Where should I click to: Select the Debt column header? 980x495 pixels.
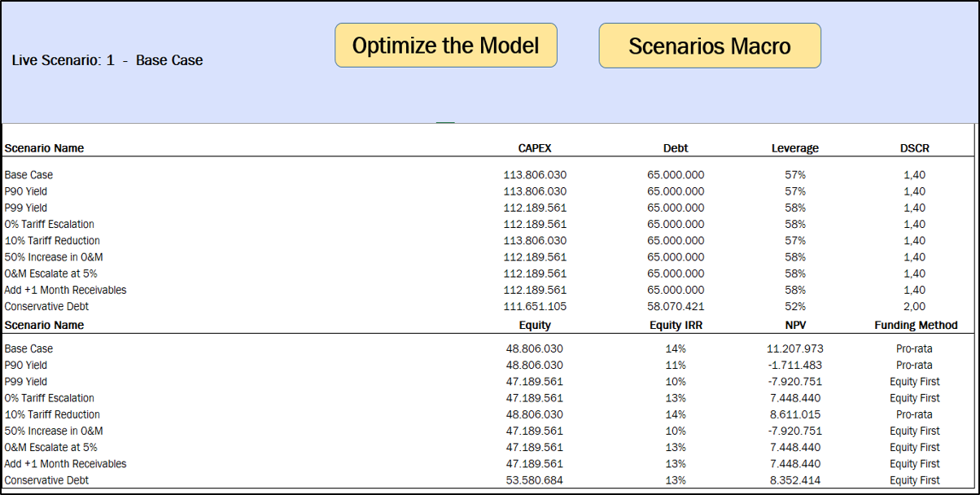(x=676, y=148)
